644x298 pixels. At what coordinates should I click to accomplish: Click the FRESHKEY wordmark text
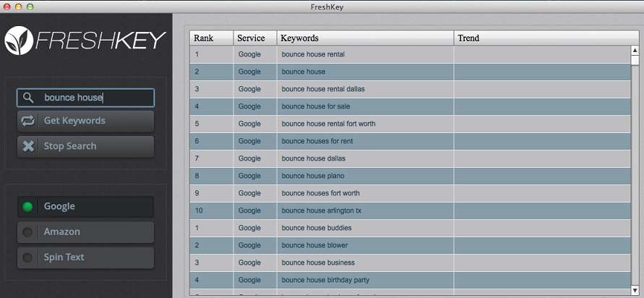pyautogui.click(x=101, y=41)
